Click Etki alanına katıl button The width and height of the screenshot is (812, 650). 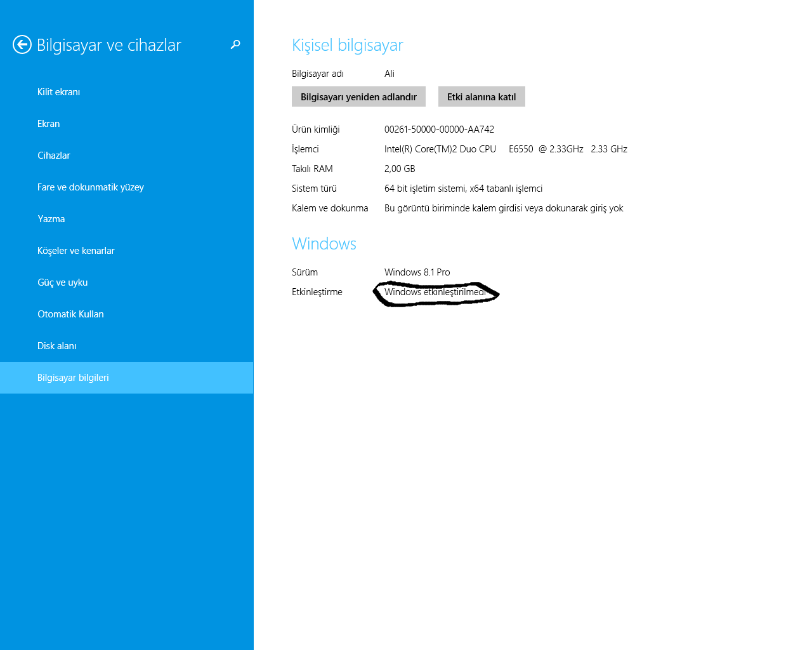(x=481, y=96)
